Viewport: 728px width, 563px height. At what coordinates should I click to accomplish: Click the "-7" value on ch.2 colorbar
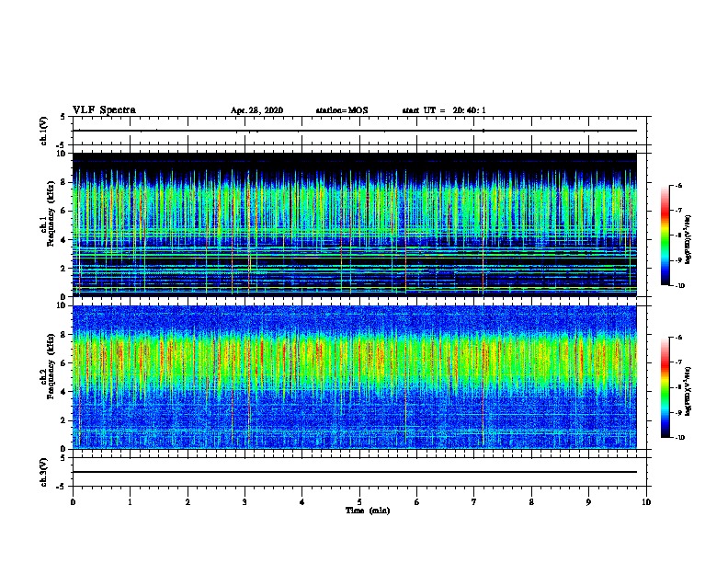point(678,362)
